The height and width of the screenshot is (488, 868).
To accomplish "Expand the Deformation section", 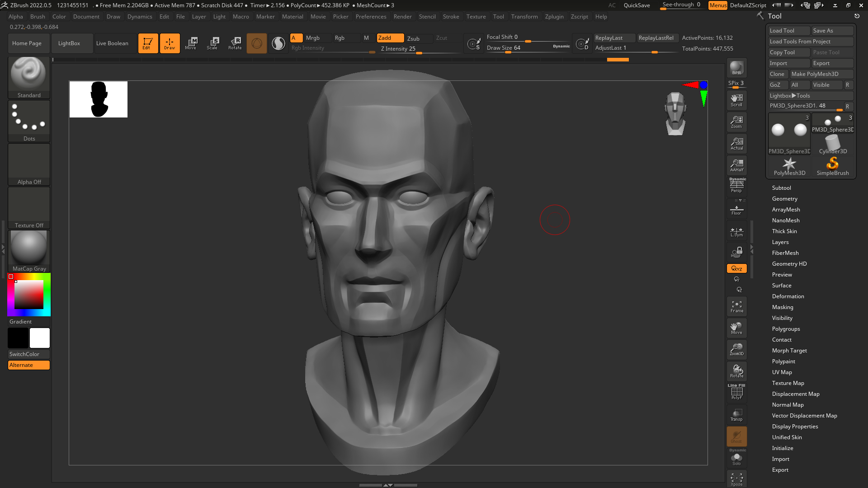I will click(788, 296).
